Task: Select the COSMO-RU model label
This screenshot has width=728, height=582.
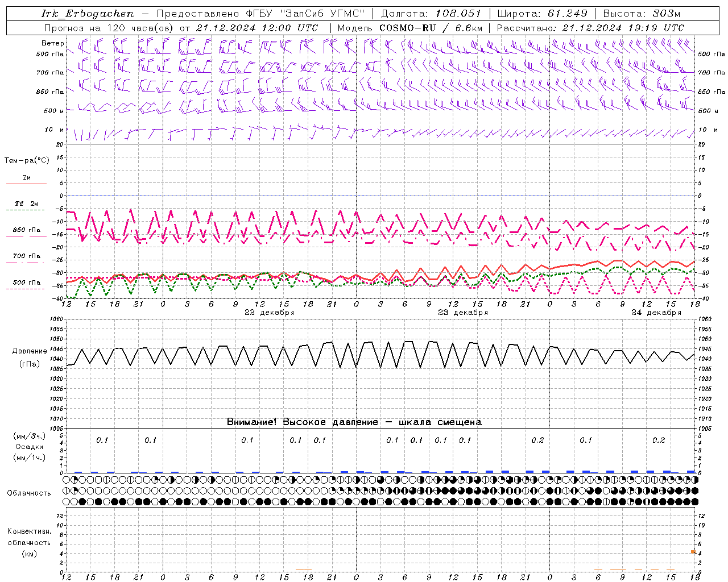Action: click(x=408, y=28)
